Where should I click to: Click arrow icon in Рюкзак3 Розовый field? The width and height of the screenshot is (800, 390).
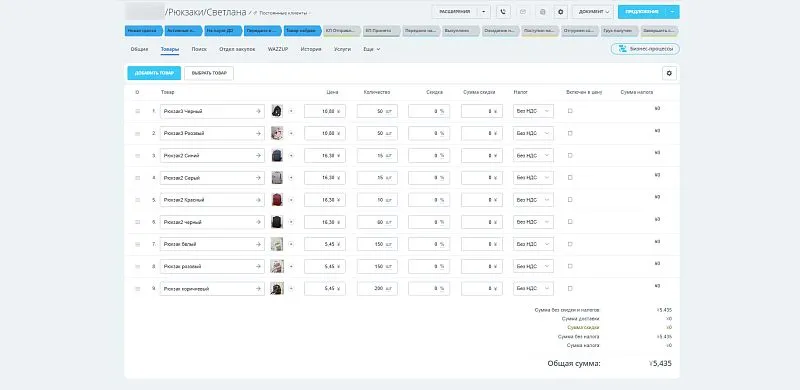[x=258, y=133]
